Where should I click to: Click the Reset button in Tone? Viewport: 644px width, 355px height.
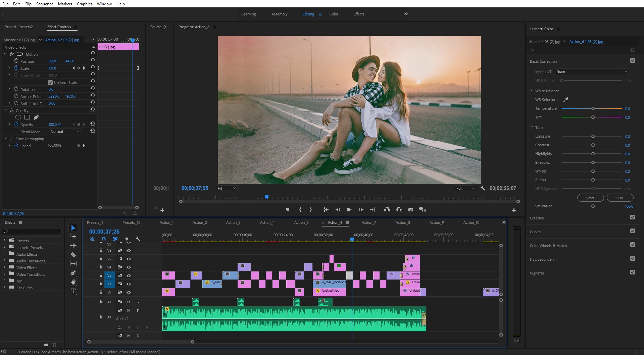pos(590,198)
